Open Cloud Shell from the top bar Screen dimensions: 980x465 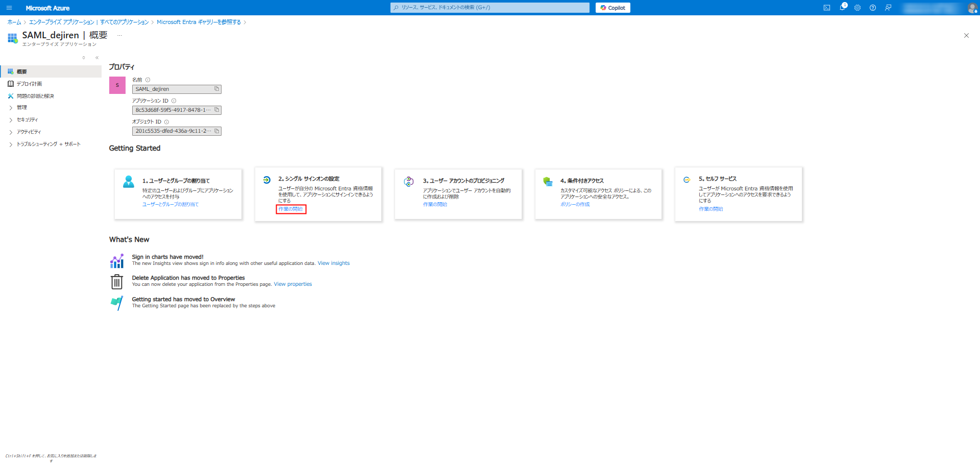click(x=827, y=8)
